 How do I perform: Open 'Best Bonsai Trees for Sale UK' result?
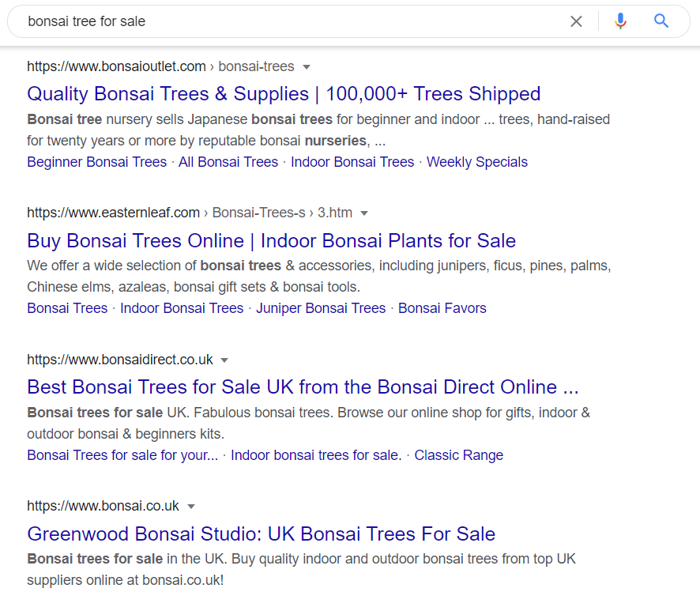303,387
